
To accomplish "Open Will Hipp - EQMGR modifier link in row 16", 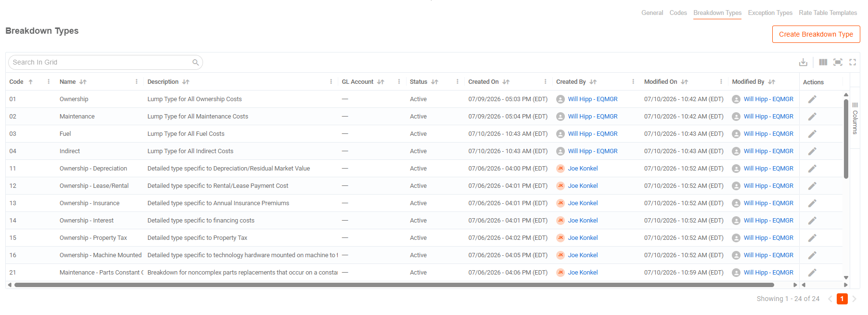I will tap(768, 255).
